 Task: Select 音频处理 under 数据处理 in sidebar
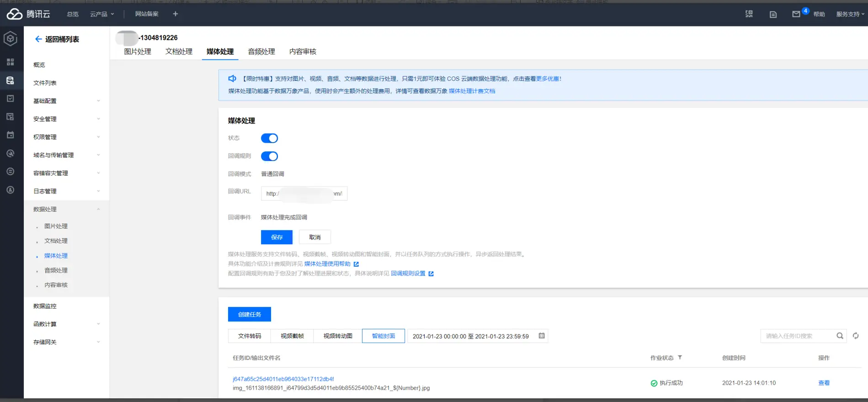(x=56, y=270)
